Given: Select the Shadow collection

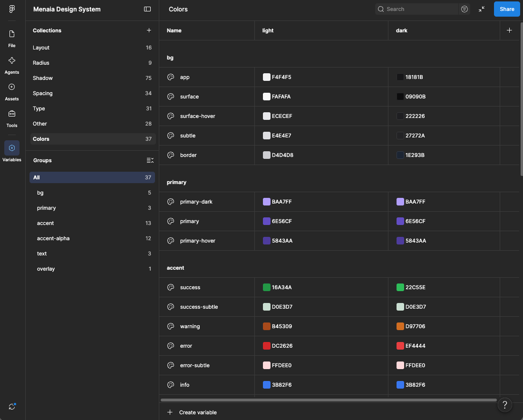Looking at the screenshot, I should coord(92,78).
